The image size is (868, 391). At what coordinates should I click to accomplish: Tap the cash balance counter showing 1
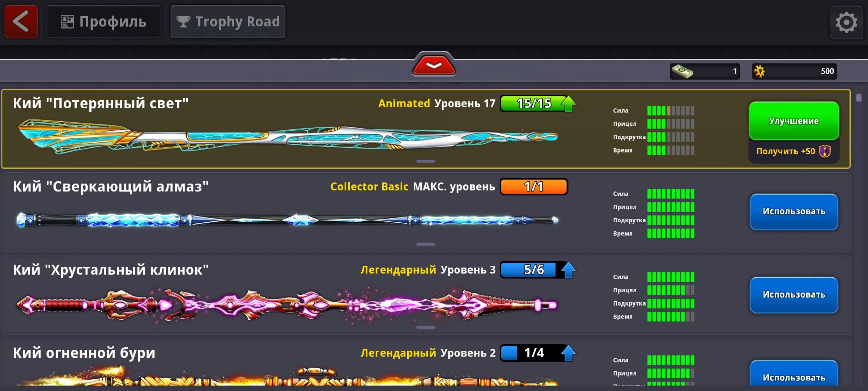(705, 71)
